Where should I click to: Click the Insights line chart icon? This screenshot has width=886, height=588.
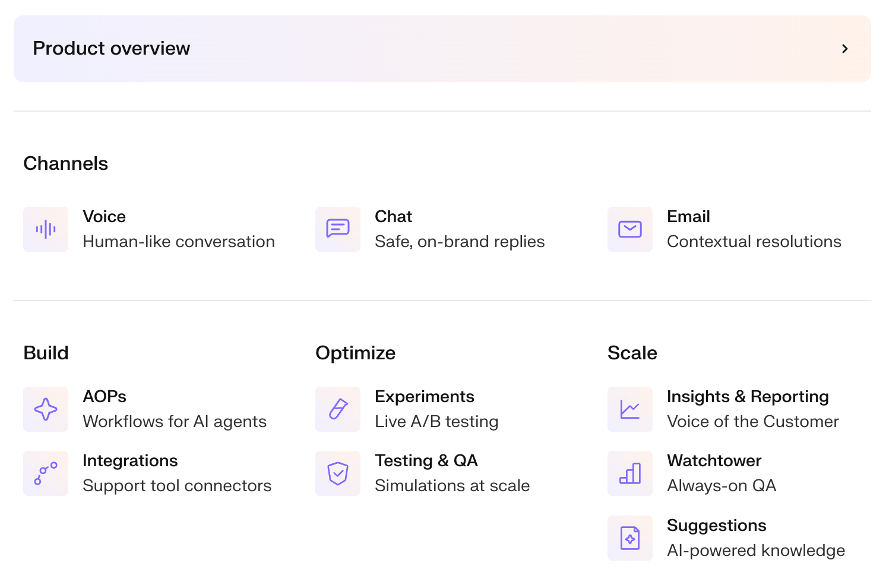click(x=630, y=409)
